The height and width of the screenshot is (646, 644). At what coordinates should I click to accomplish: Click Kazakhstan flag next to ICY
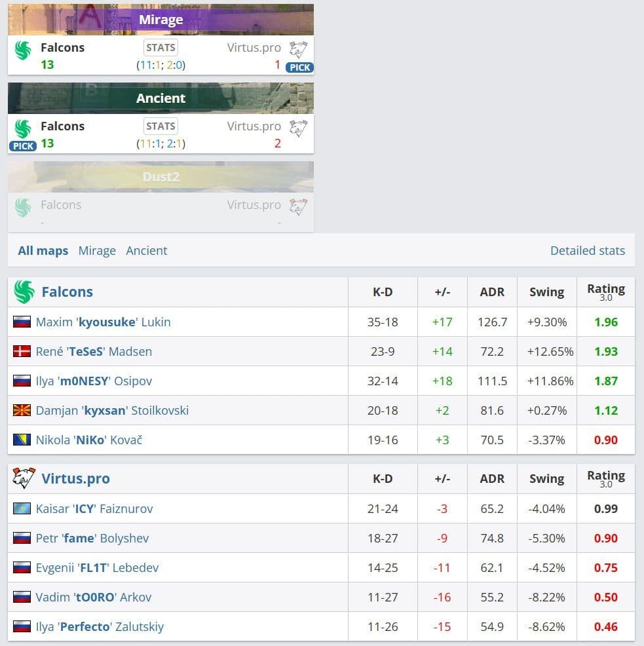click(22, 509)
